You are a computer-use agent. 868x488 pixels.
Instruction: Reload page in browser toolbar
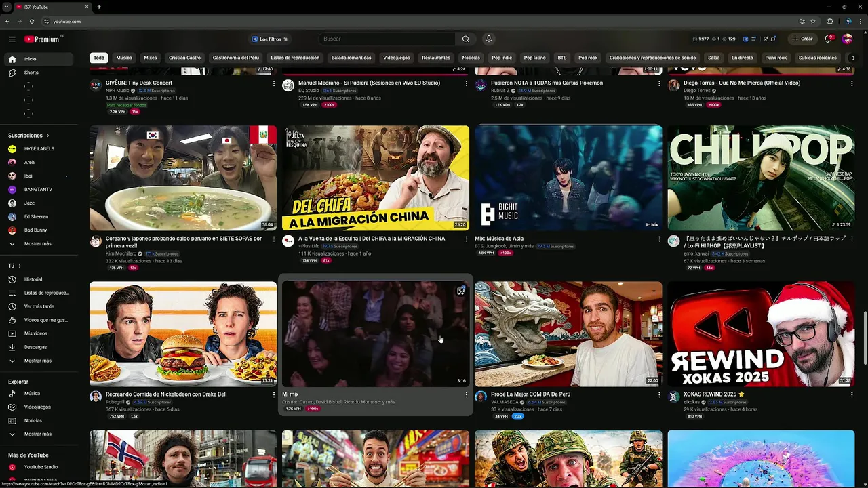31,22
